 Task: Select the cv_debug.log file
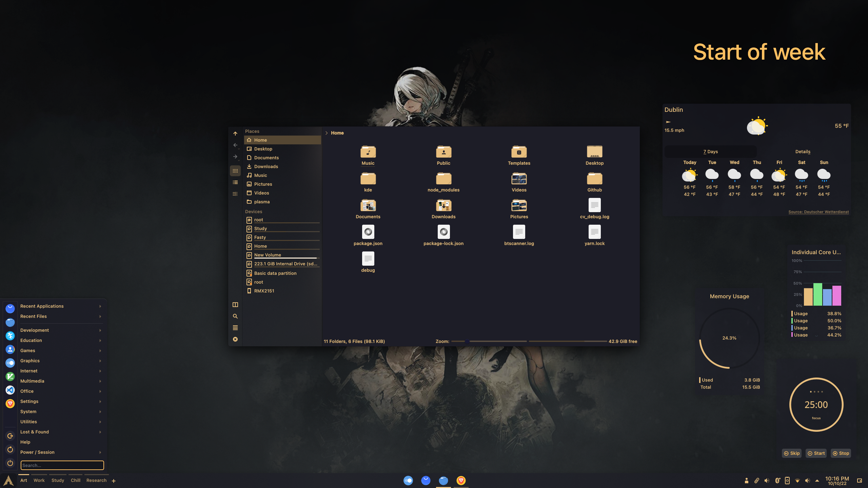point(595,209)
